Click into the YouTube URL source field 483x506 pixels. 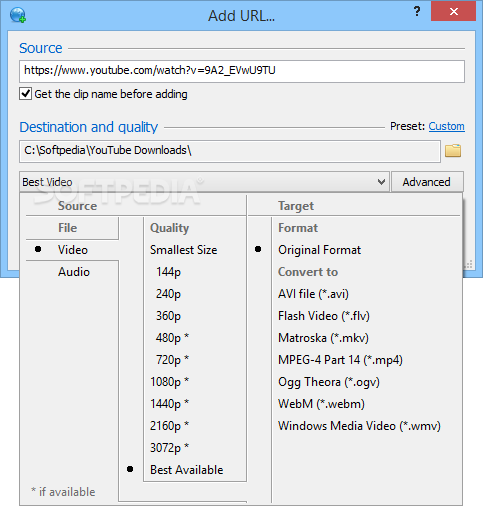[x=242, y=71]
